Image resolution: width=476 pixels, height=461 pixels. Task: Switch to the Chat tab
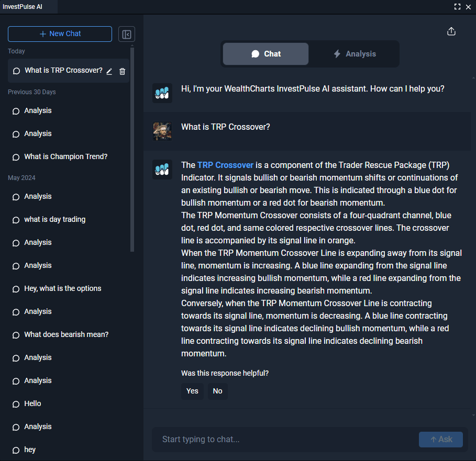[x=265, y=54]
